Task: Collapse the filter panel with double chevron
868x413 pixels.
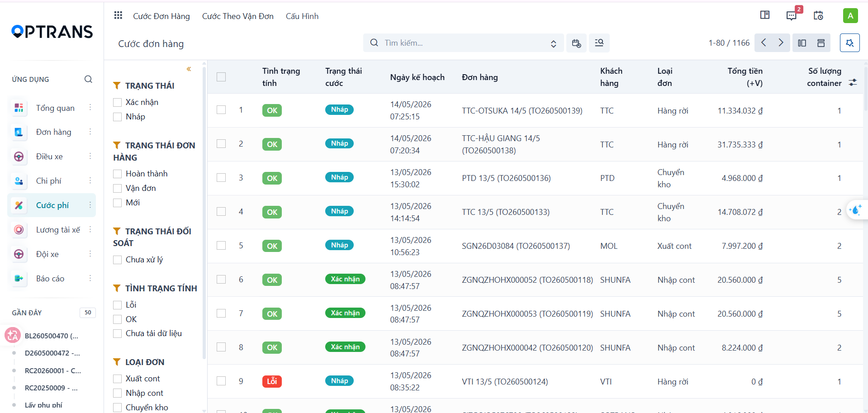Action: (189, 69)
